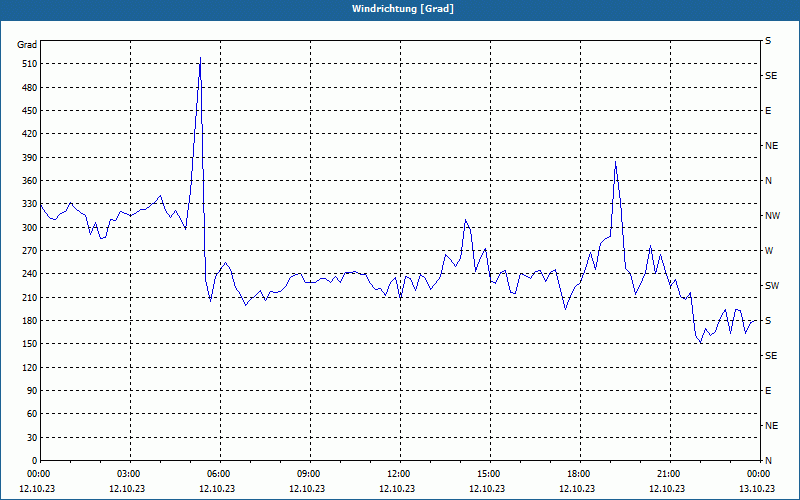
Task: Click the E compass label level with 90
Action: (768, 391)
